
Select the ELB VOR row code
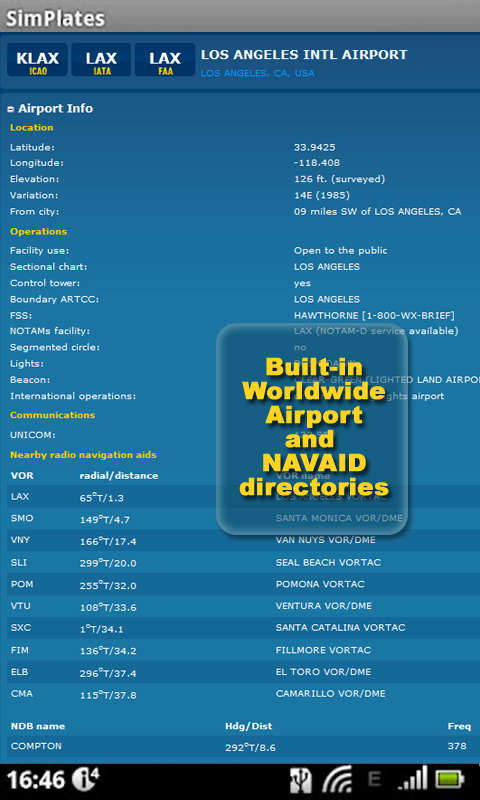coord(19,671)
